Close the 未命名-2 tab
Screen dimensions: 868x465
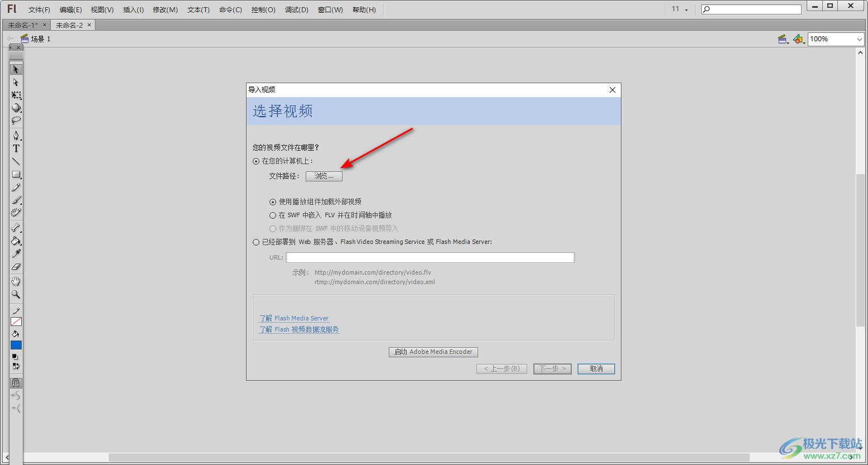89,25
